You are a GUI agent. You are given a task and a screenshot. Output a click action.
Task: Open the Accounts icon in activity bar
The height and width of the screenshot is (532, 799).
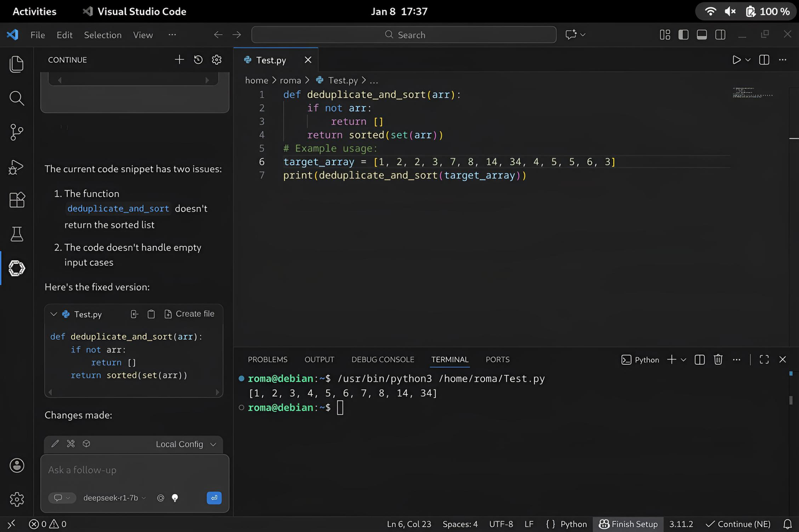(x=17, y=465)
